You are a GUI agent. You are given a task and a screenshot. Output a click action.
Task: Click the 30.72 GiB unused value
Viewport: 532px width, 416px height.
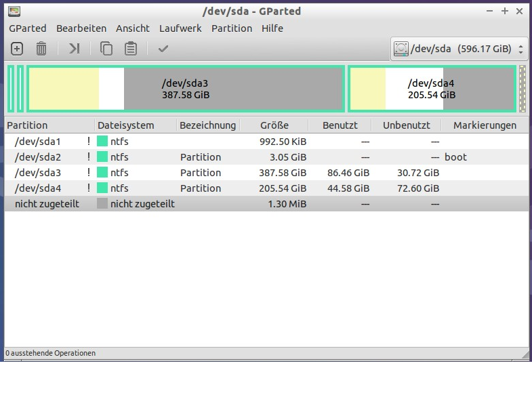coord(418,172)
